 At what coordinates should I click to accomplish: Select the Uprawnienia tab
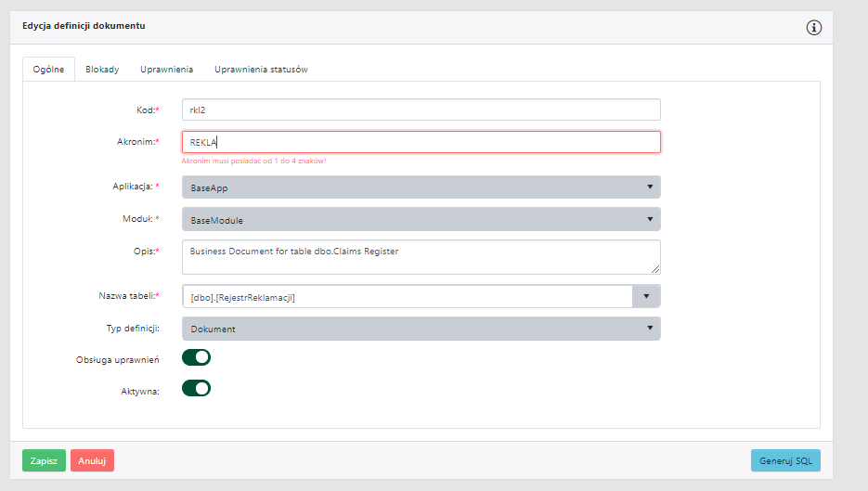(x=166, y=70)
